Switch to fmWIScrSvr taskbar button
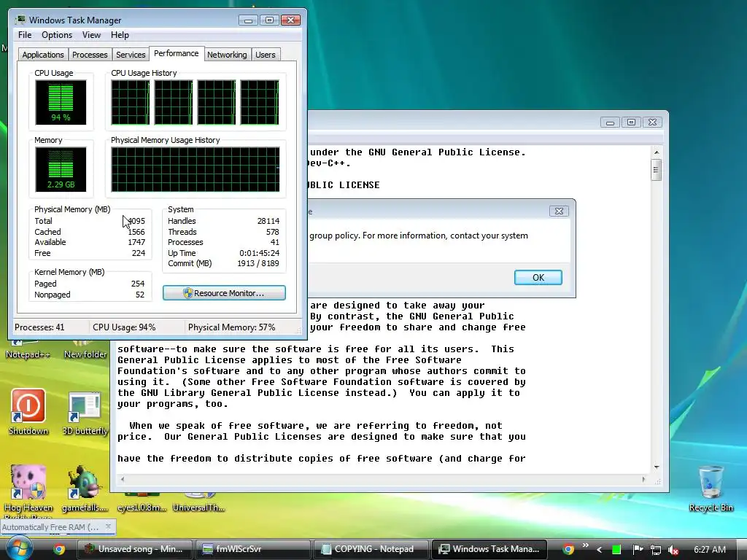Image resolution: width=747 pixels, height=560 pixels. (252, 549)
